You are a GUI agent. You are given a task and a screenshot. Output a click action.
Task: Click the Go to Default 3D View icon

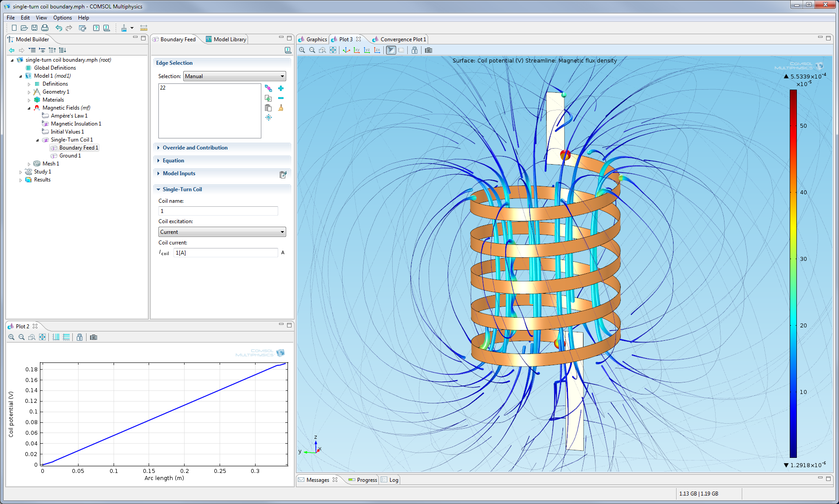(x=347, y=50)
